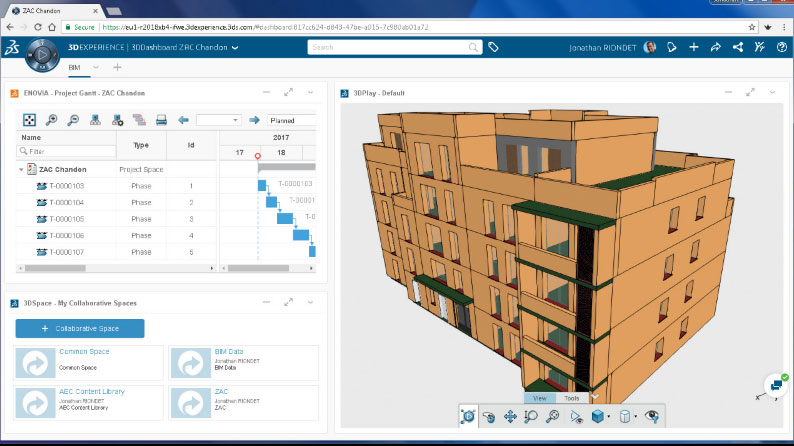Zoom in on the Gantt chart

tap(51, 120)
